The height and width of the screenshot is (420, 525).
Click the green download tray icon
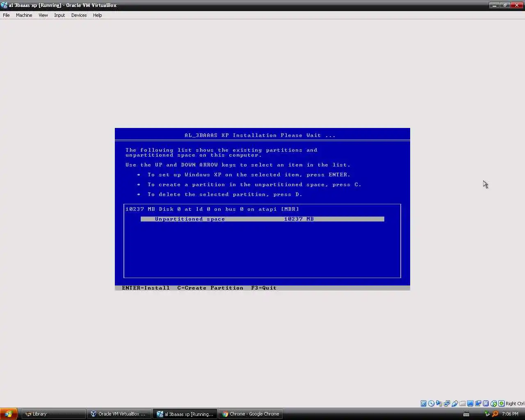click(x=487, y=414)
